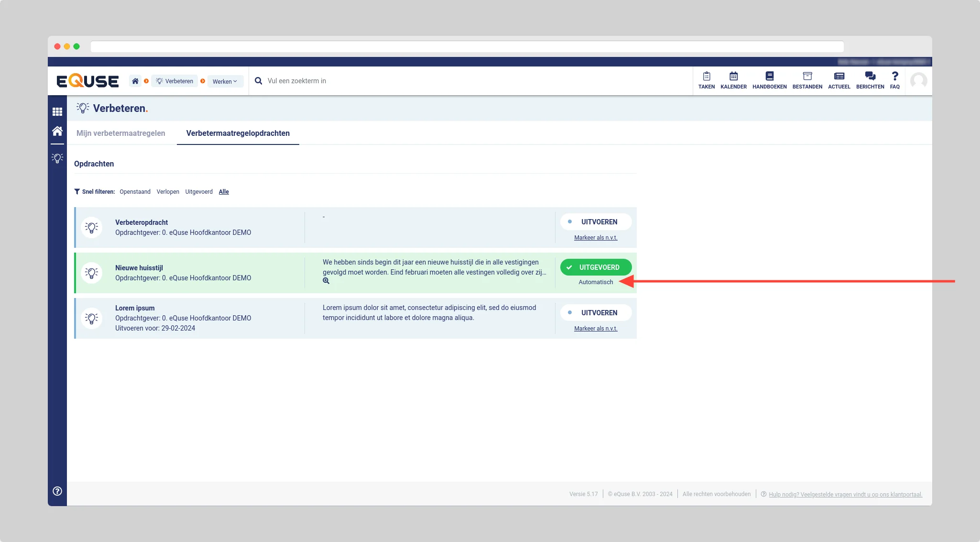Switch to Mijn verbetermaatregelen tab

[x=121, y=133]
